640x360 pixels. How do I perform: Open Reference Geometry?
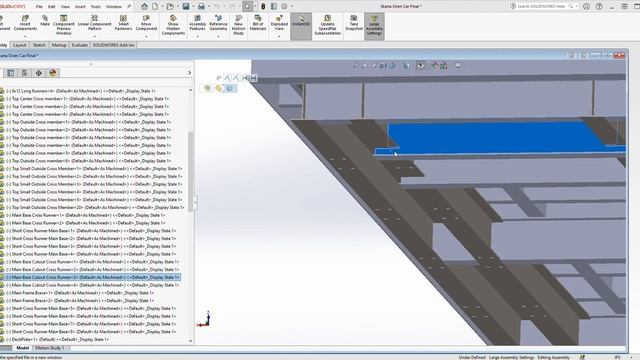[218, 23]
